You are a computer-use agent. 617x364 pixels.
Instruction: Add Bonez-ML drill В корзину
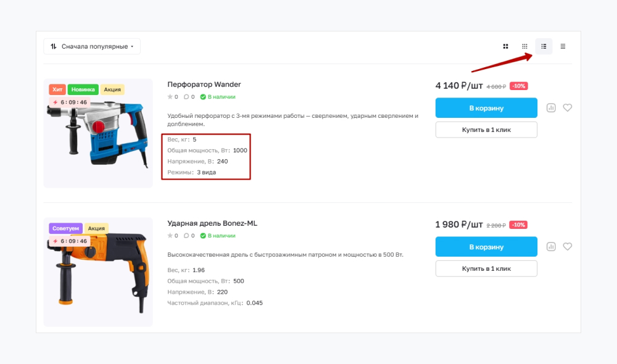pos(486,247)
